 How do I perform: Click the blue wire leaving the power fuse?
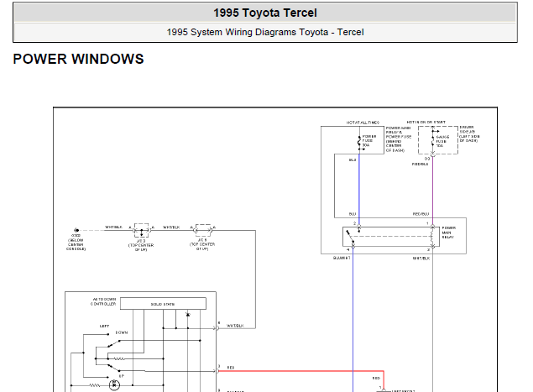(359, 187)
